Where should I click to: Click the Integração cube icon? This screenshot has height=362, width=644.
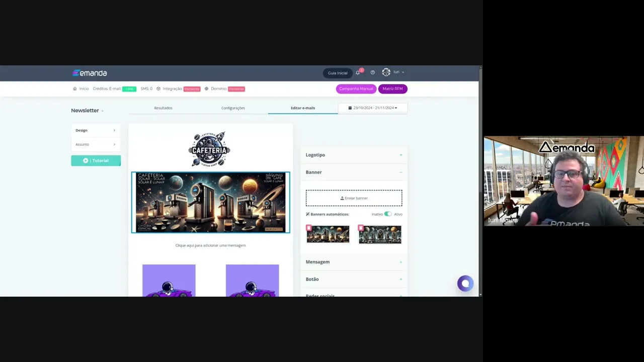pos(158,88)
